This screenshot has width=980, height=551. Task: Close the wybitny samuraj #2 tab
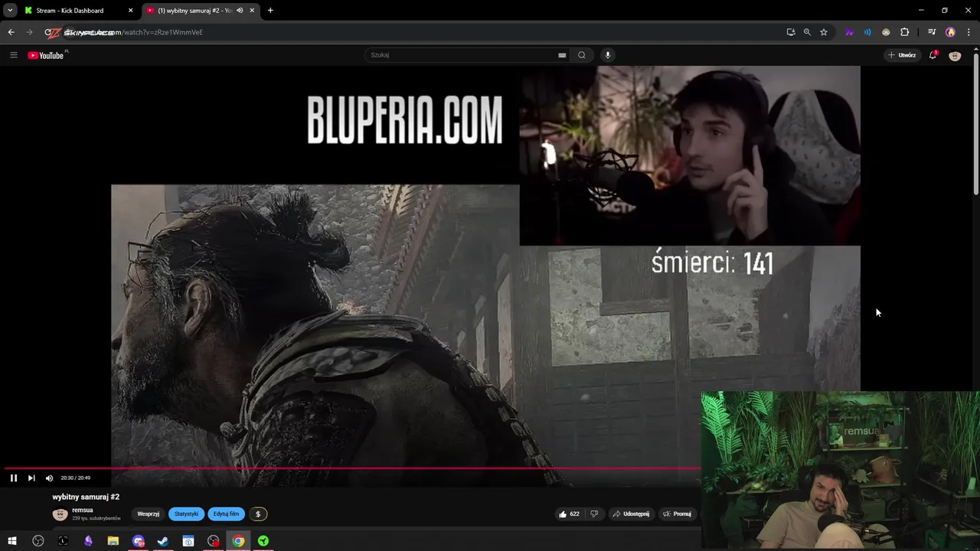[x=252, y=11]
